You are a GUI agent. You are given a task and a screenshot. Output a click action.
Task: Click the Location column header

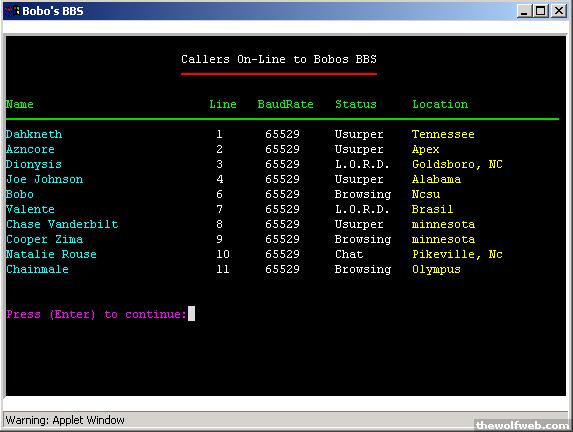coord(440,105)
